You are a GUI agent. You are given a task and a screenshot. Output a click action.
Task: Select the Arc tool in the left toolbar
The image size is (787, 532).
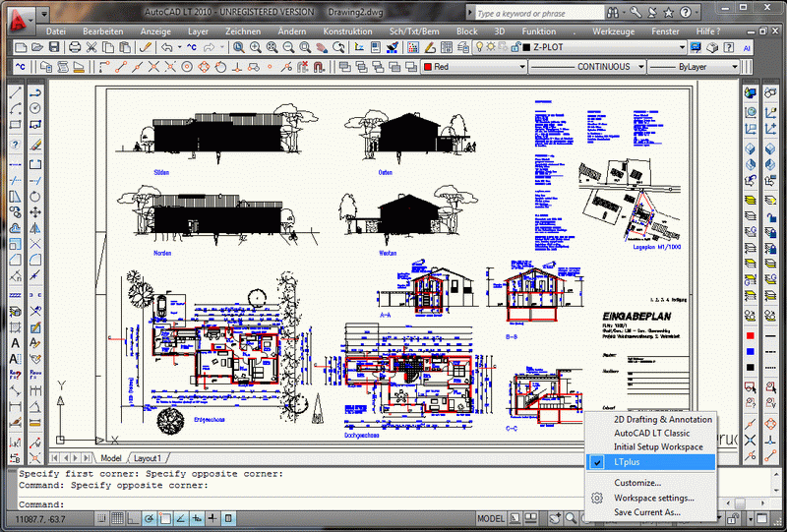16,108
